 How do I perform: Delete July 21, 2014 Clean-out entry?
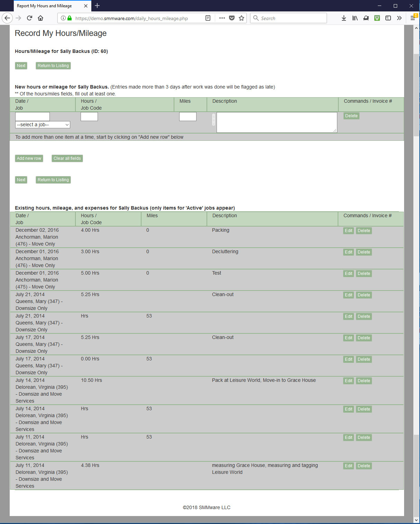pos(364,295)
